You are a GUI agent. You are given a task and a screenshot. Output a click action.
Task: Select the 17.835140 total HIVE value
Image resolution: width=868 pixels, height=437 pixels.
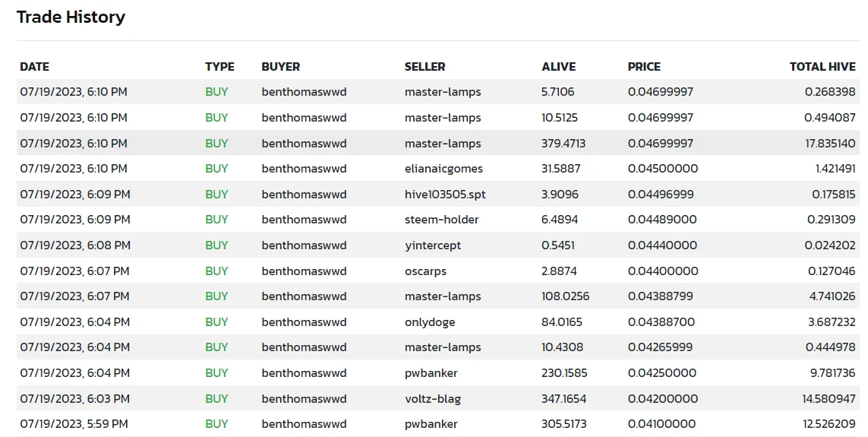(x=830, y=144)
